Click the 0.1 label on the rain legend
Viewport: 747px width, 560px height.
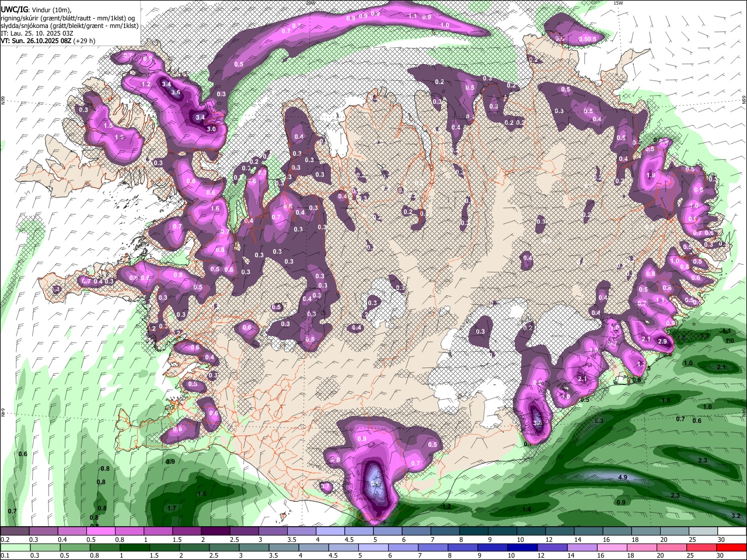coord(5,556)
